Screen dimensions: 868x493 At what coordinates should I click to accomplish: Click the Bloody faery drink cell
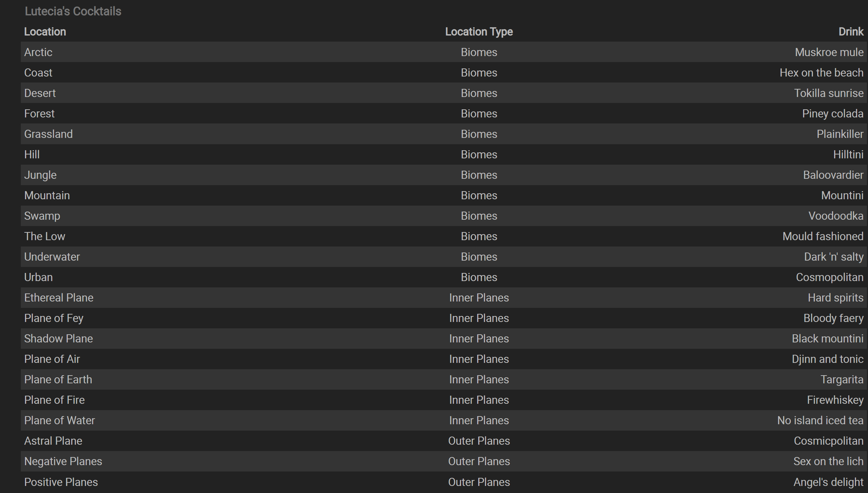[x=833, y=318]
